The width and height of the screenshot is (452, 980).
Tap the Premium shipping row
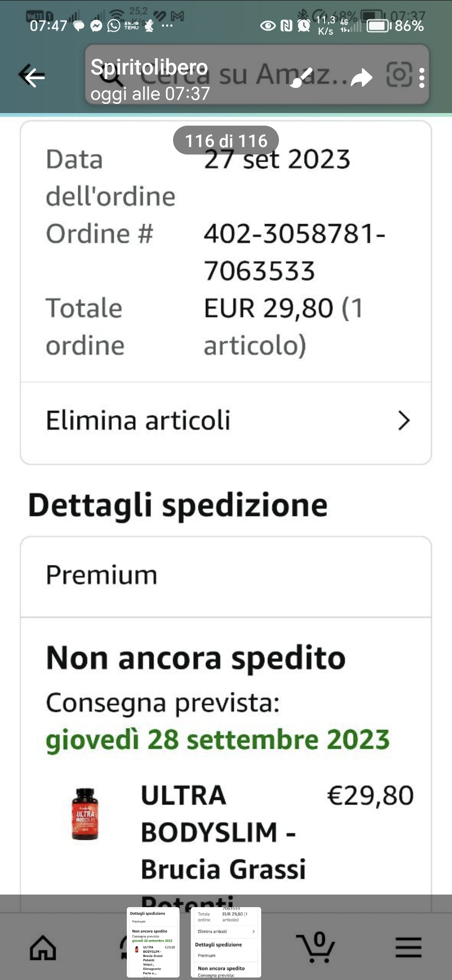tap(226, 575)
